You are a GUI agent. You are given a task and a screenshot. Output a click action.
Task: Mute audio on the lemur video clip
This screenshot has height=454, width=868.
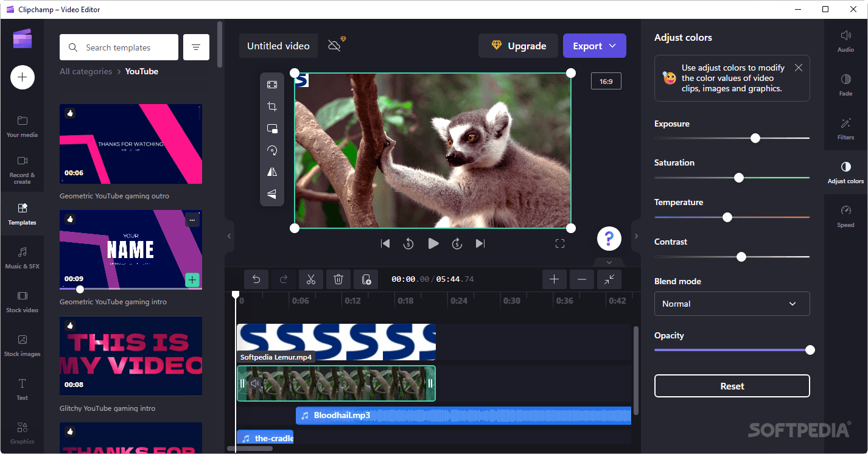click(x=255, y=383)
